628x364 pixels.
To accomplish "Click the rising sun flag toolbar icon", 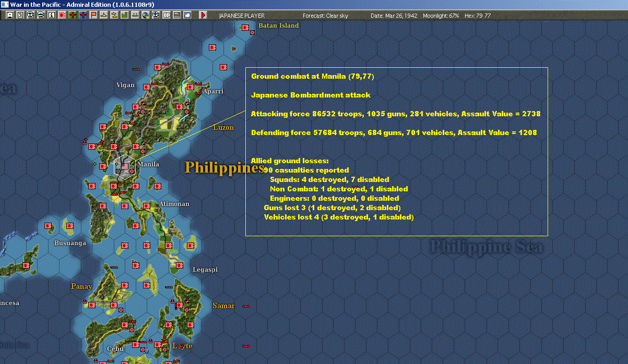I will 62,15.
